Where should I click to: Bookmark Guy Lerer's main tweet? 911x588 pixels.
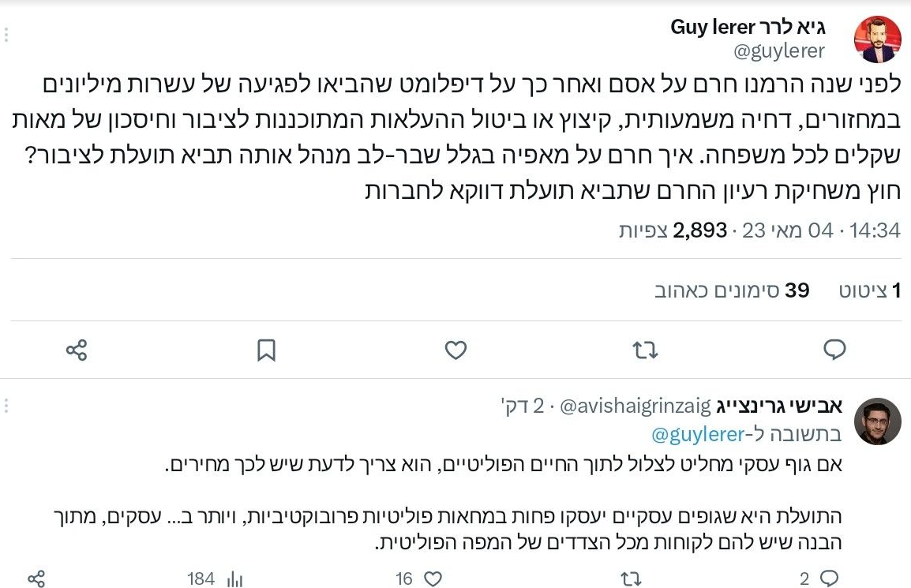pos(266,350)
